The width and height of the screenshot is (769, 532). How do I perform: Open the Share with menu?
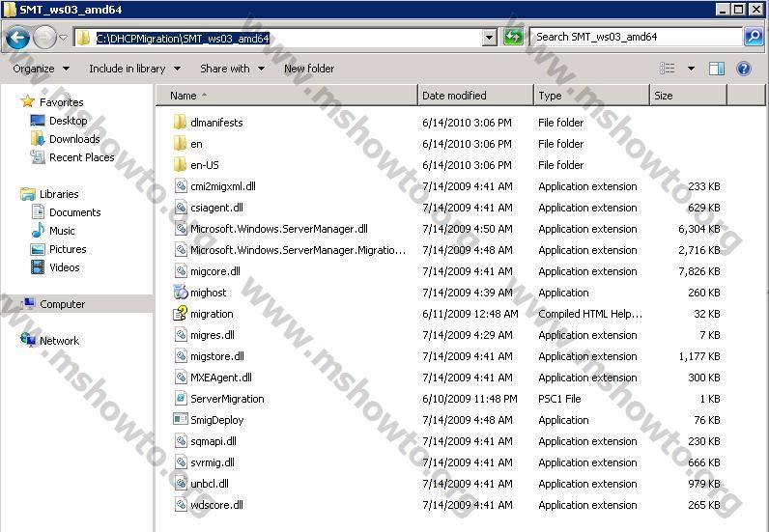[x=233, y=69]
